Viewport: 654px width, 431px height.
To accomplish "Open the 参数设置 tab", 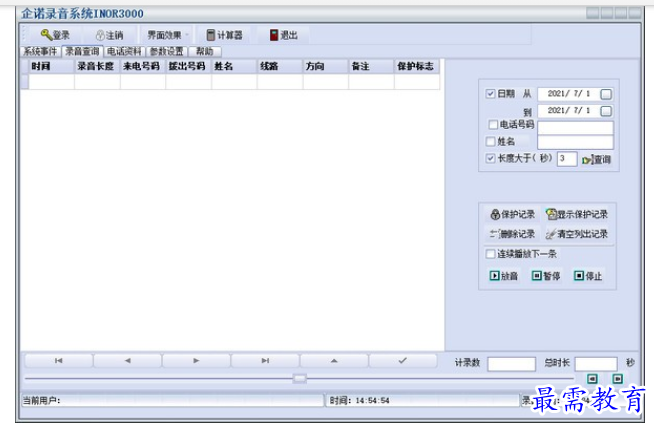I will tap(167, 51).
